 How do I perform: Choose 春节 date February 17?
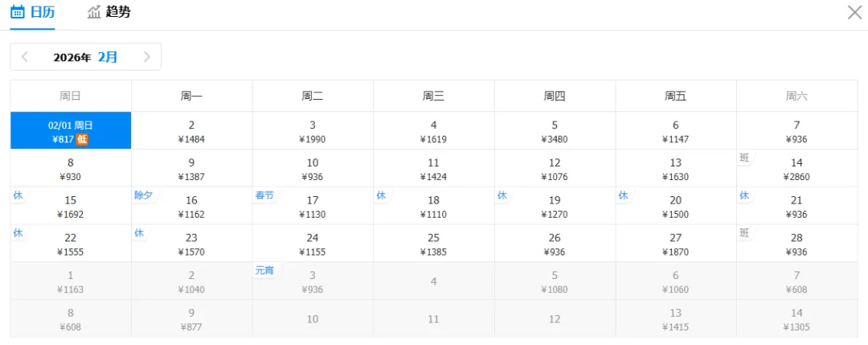[313, 207]
